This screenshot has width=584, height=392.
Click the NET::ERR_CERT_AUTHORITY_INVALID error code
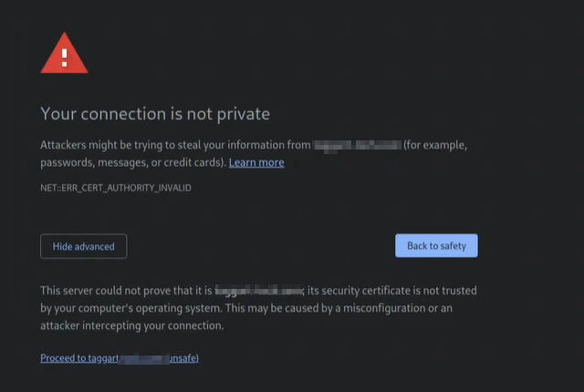[x=116, y=188]
